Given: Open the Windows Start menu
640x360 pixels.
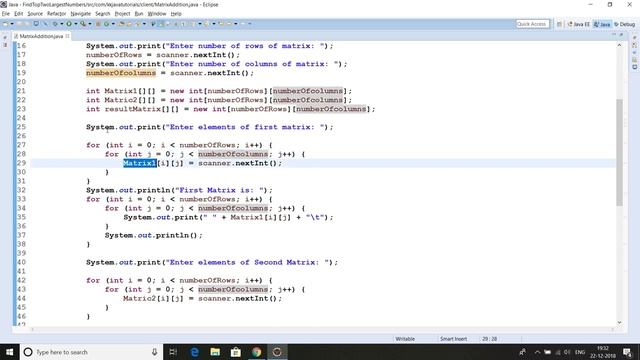Looking at the screenshot, I should click(x=9, y=352).
